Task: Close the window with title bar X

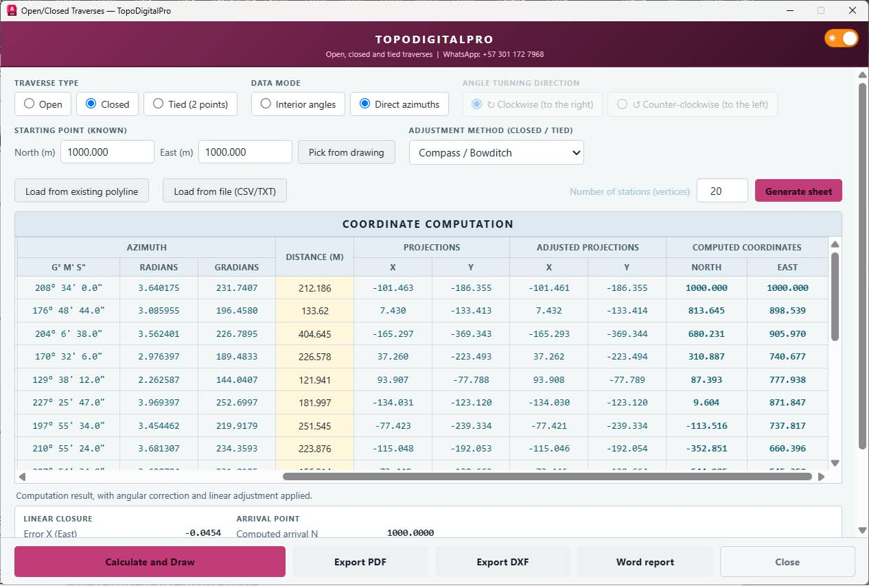Action: coord(853,10)
